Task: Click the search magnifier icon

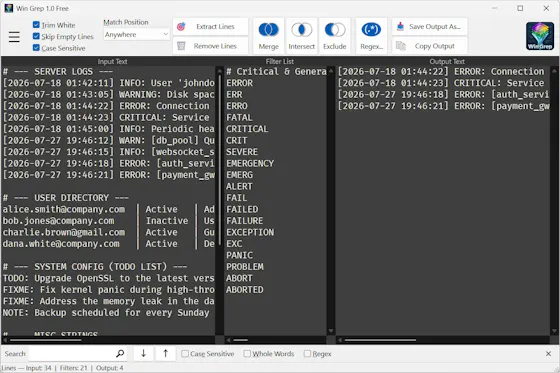Action: tap(120, 354)
